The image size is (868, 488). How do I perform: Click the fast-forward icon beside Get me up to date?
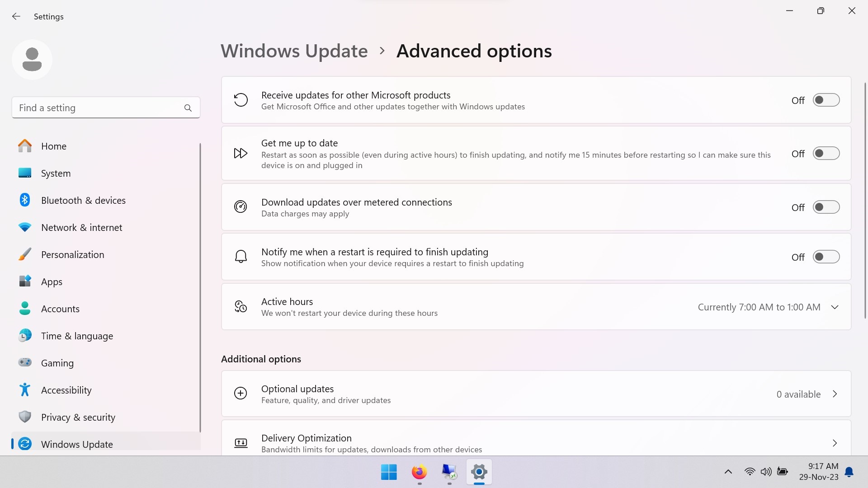[x=241, y=154]
